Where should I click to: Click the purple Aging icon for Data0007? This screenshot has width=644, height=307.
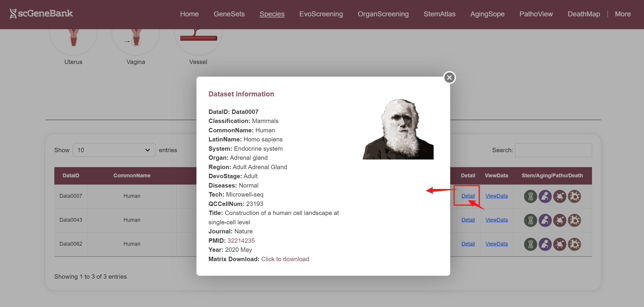(545, 197)
